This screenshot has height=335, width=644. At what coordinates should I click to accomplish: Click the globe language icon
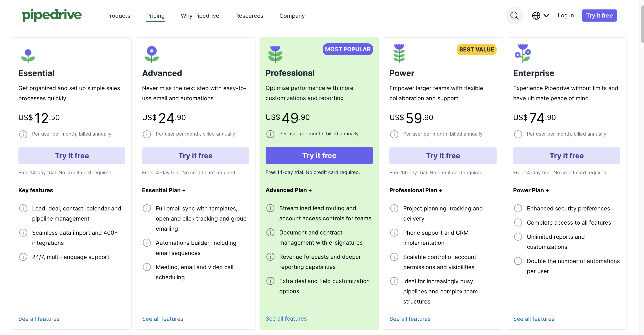point(536,16)
